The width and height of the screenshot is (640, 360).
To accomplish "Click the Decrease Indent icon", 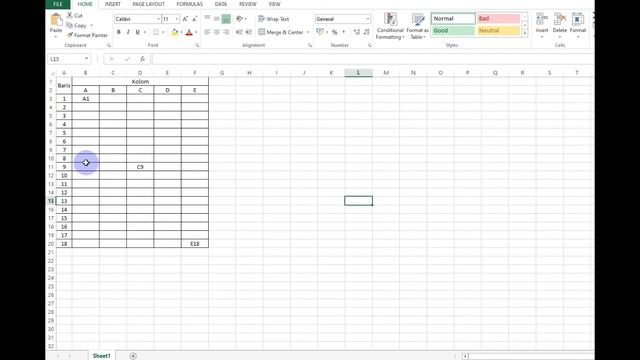I will [239, 32].
